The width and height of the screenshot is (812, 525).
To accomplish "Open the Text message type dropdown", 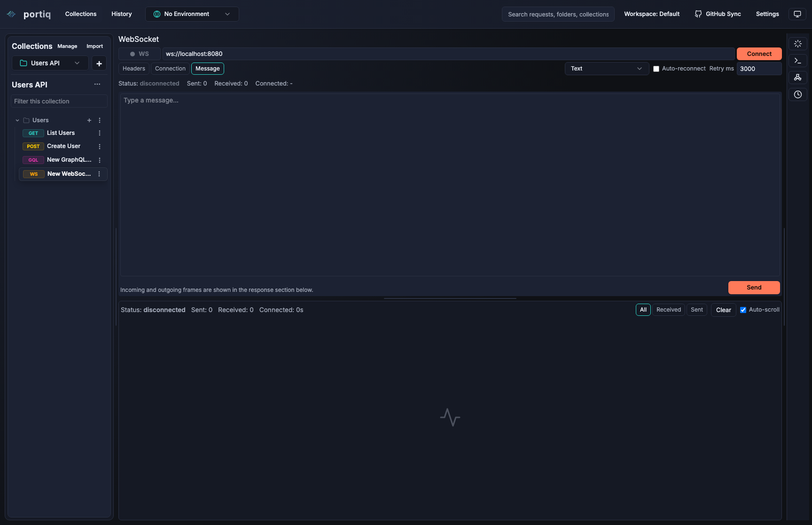I will point(607,69).
